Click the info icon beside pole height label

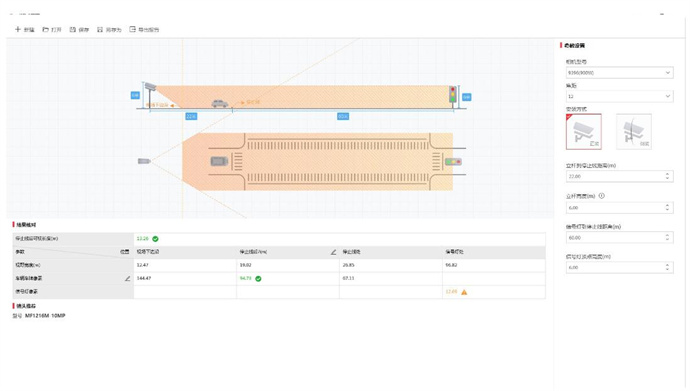602,196
